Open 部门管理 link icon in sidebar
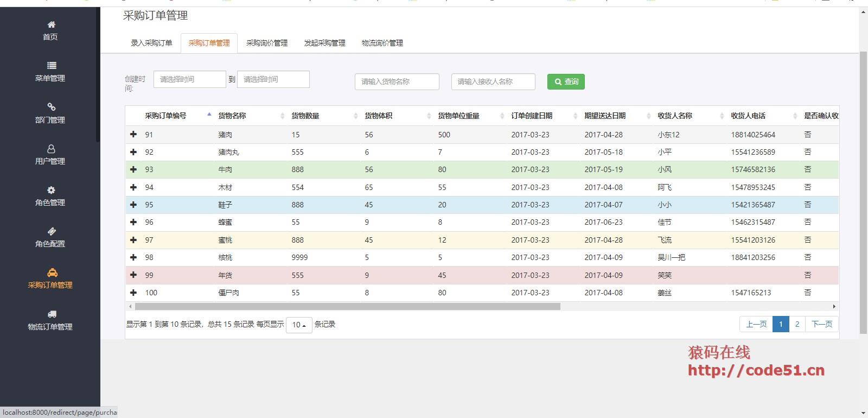 [51, 107]
